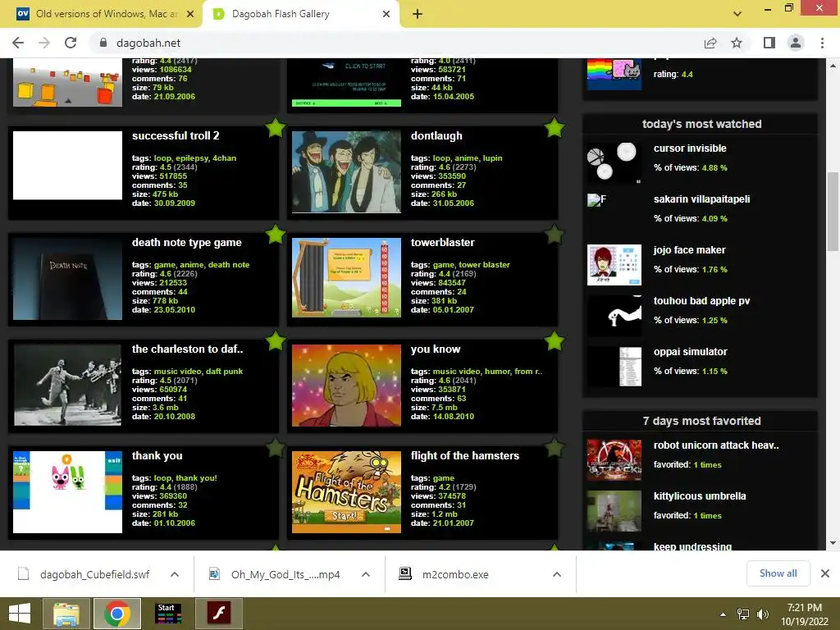Expand options for m2combo.exe download
The height and width of the screenshot is (630, 840).
(x=557, y=574)
